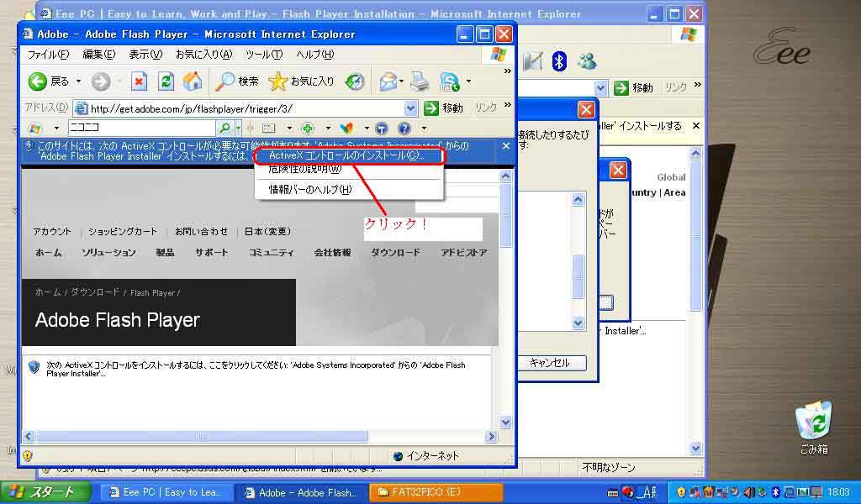Open the ダウンロード navigation item
Image resolution: width=861 pixels, height=504 pixels.
pyautogui.click(x=395, y=253)
